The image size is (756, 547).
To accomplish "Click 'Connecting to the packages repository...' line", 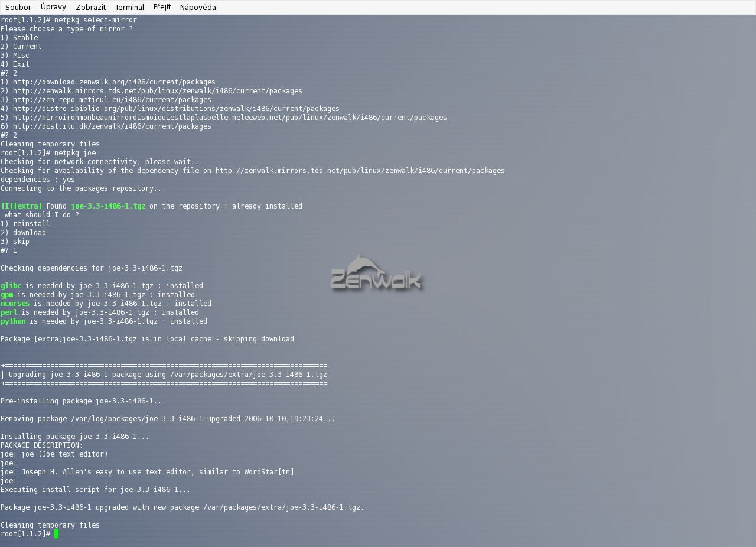I will pyautogui.click(x=83, y=188).
